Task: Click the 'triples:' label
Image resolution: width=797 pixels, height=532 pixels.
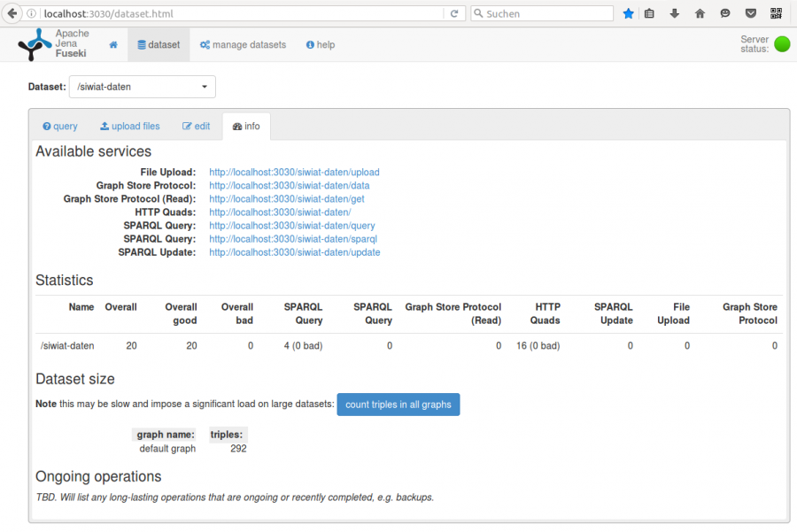Action: (227, 435)
